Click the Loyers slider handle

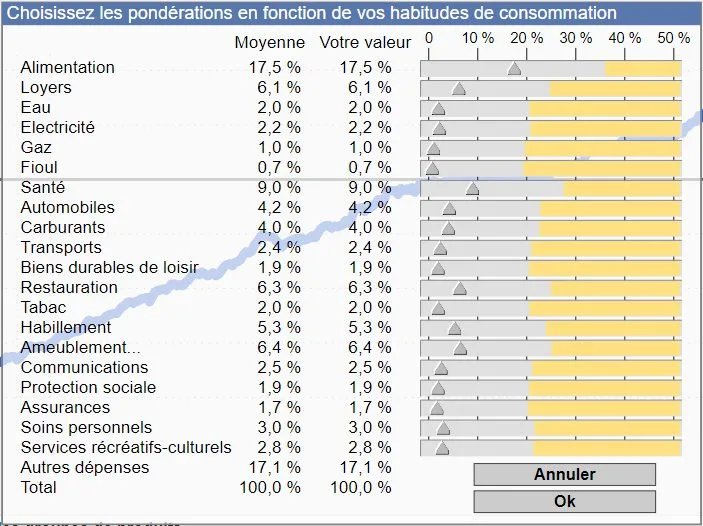point(459,89)
